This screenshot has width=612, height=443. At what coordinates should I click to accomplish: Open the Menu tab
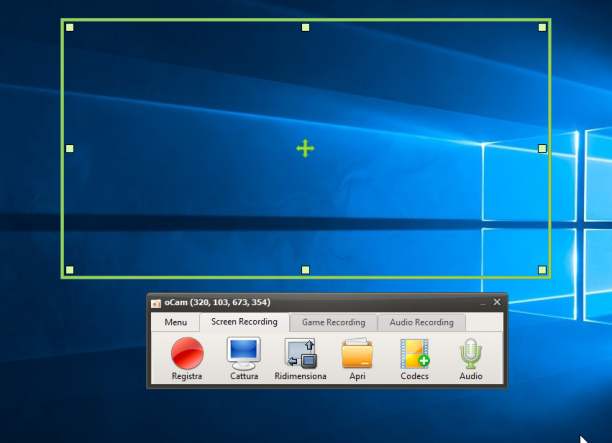click(176, 322)
